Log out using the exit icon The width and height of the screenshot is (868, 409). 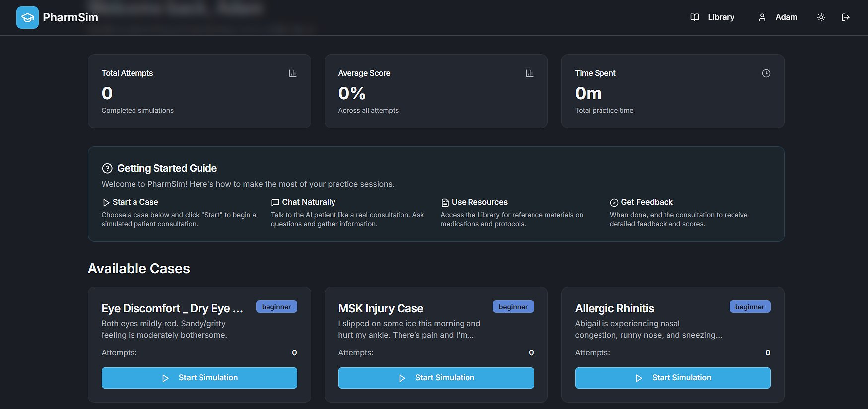(x=846, y=17)
